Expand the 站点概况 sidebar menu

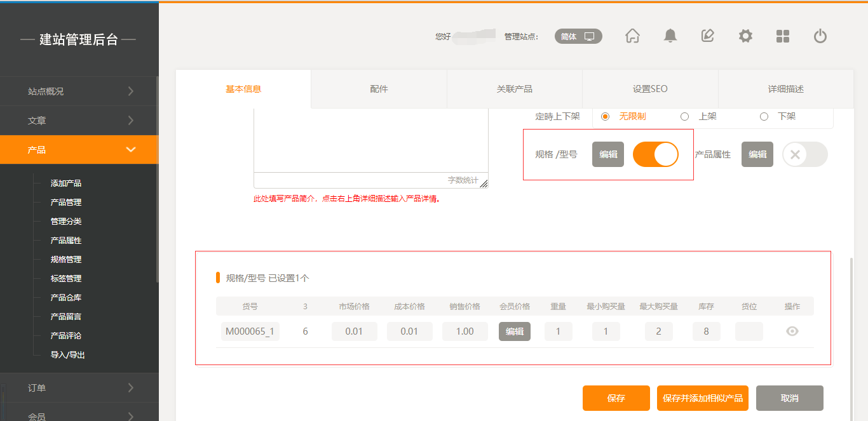tap(79, 91)
